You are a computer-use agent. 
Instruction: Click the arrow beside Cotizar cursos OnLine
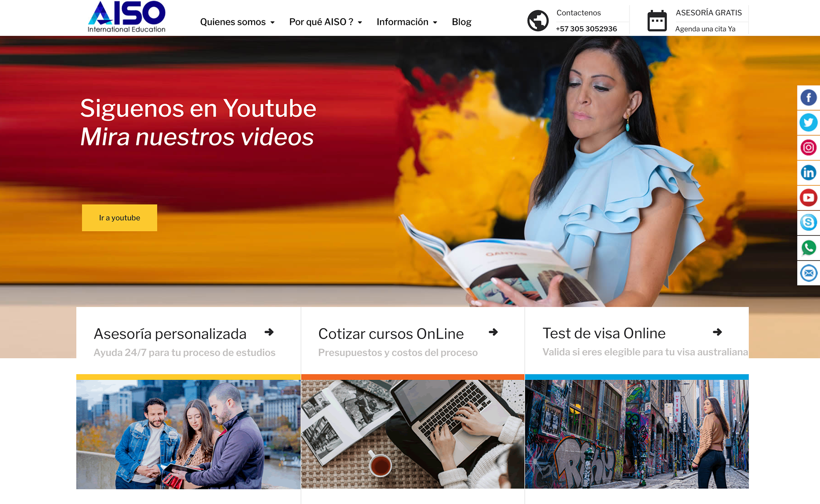[x=493, y=332]
